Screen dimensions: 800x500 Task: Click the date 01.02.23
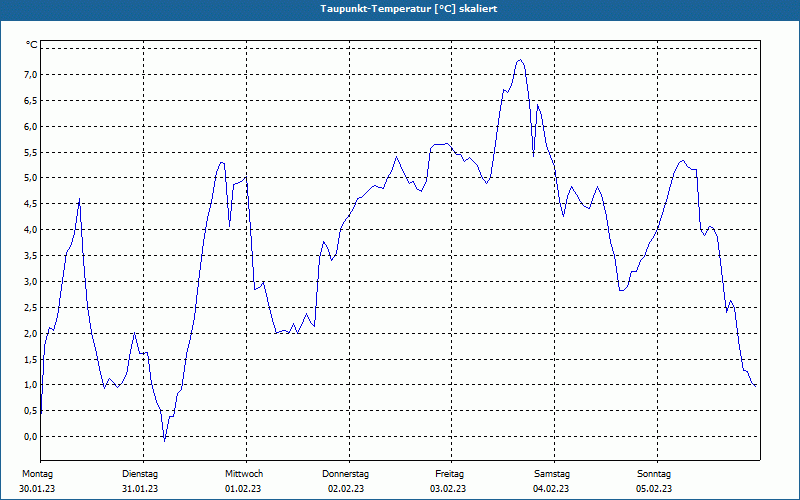click(243, 489)
